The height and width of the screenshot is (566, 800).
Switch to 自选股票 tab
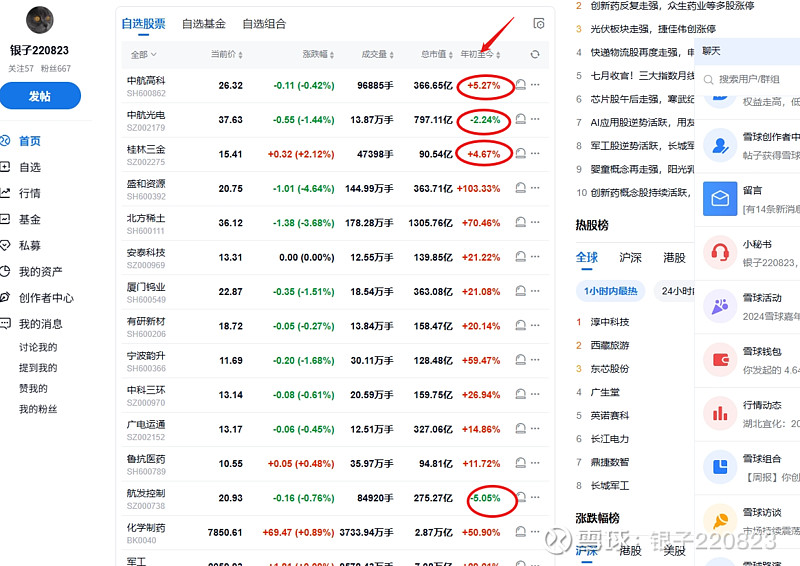143,23
